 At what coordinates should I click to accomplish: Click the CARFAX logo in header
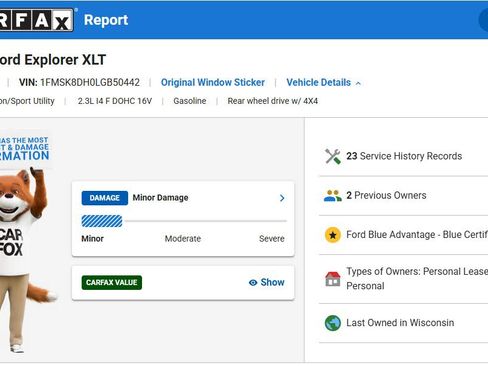(36, 20)
